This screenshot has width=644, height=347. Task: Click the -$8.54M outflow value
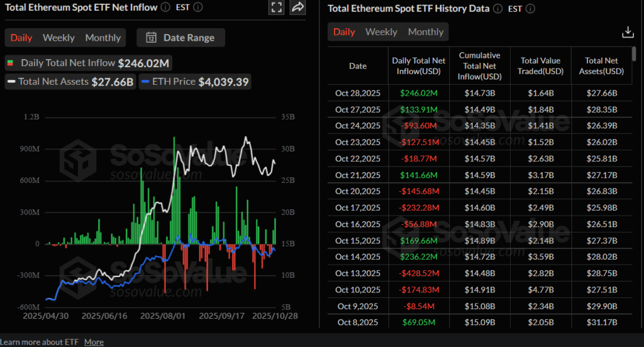(x=418, y=306)
